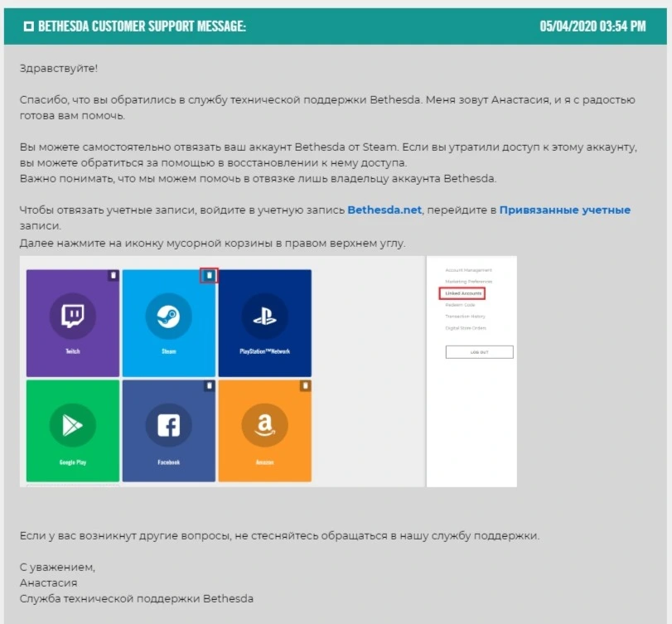Screen dimensions: 672x624
Task: Click the trash icon on the Steam tile
Action: click(x=209, y=275)
